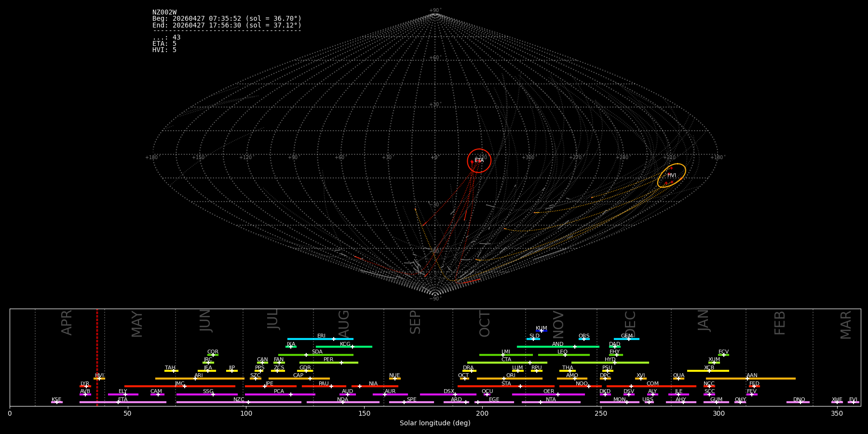The height and width of the screenshot is (434, 868).
Task: Click the AND shower label
Action: coord(558,344)
